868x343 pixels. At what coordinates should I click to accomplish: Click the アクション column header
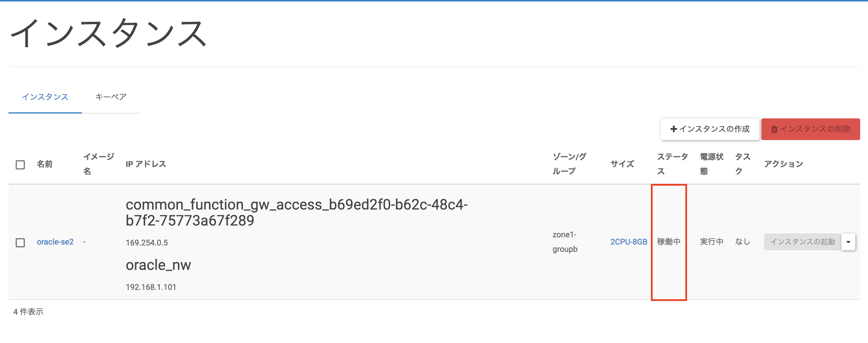(x=783, y=164)
